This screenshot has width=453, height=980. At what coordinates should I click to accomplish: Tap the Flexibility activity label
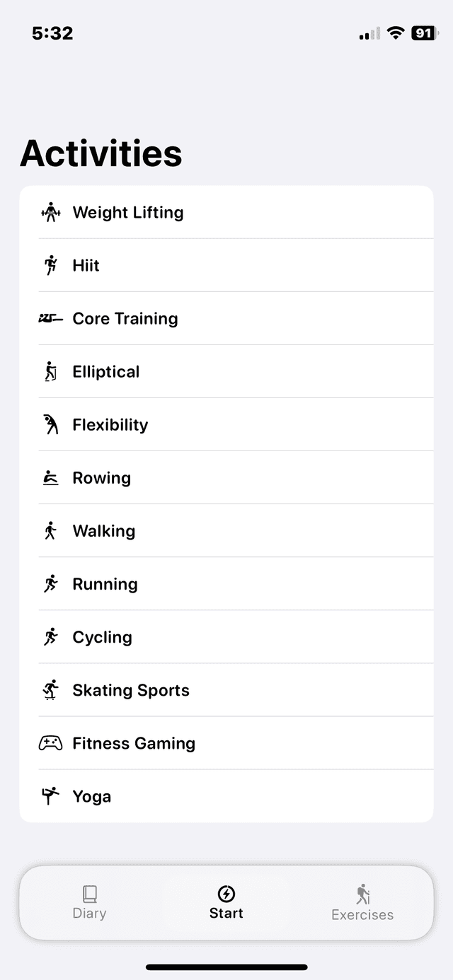tap(110, 424)
